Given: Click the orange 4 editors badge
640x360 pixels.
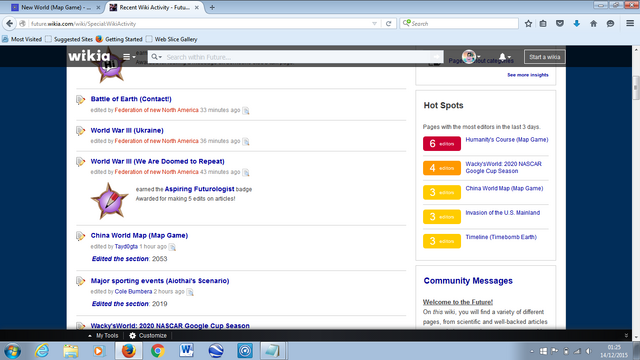Looking at the screenshot, I should coord(442,168).
